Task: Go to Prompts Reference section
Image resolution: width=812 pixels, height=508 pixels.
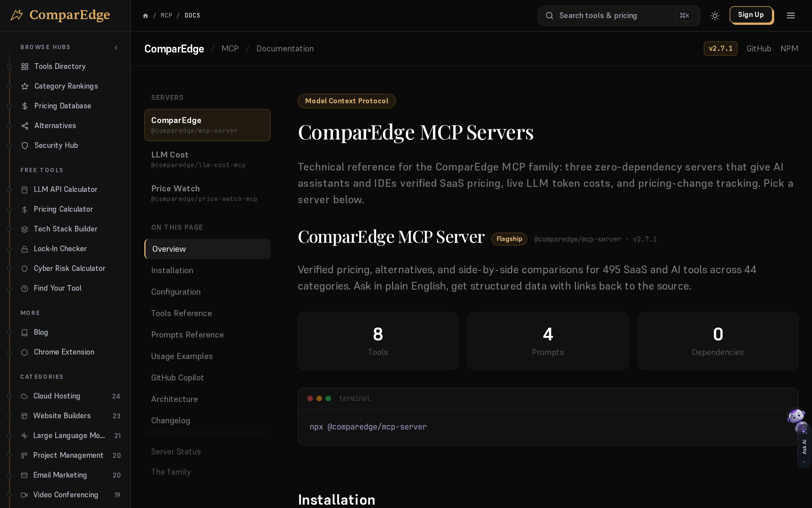Action: pyautogui.click(x=187, y=335)
